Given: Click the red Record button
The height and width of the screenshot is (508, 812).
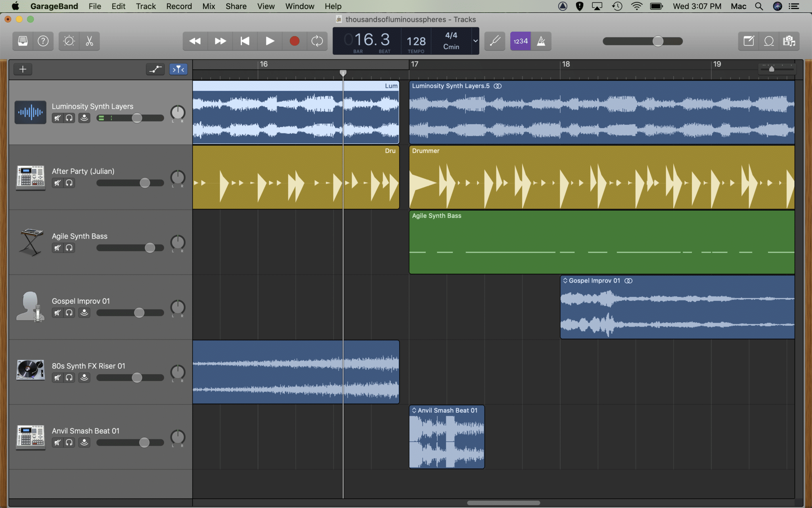Looking at the screenshot, I should tap(294, 41).
